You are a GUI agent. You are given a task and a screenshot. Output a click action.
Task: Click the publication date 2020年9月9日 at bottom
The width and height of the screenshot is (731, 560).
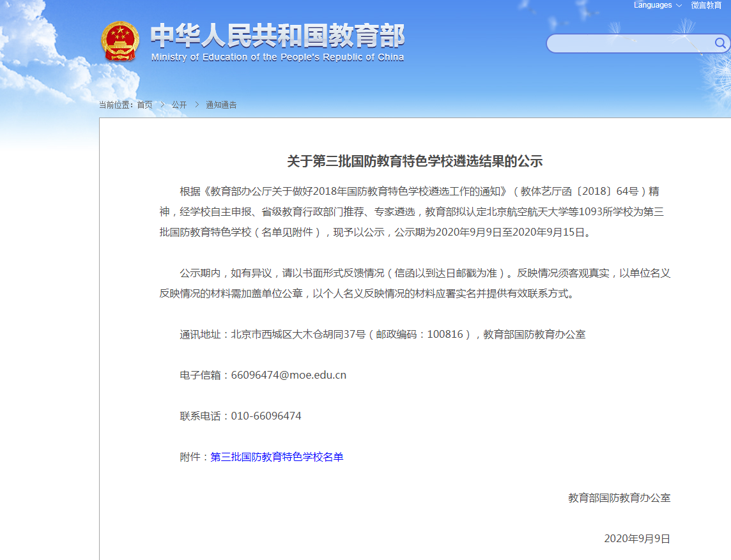pyautogui.click(x=637, y=539)
